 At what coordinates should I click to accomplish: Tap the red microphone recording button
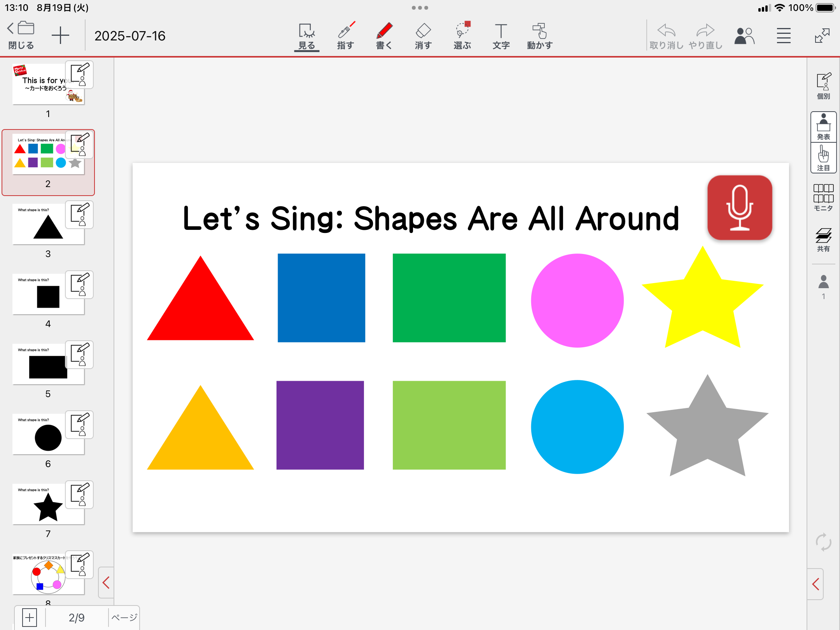pos(740,208)
